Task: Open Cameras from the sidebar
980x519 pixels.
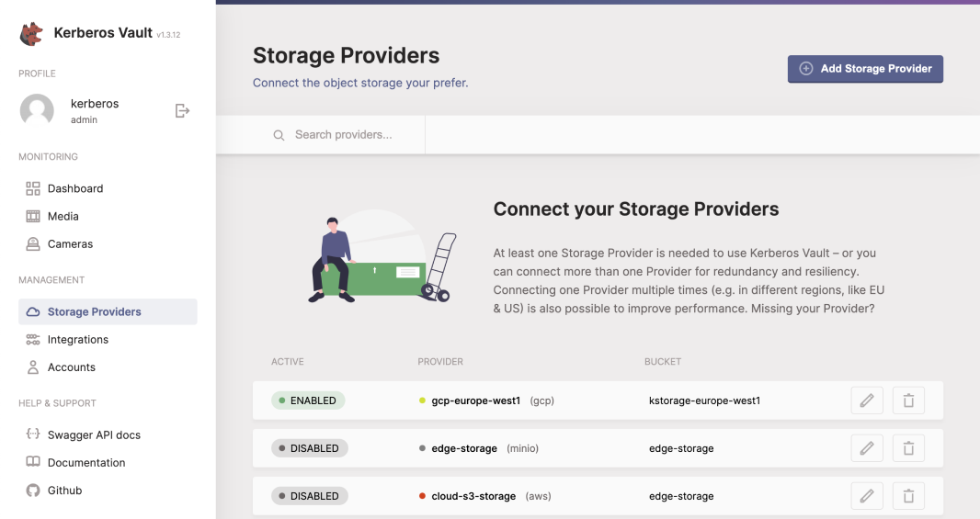Action: click(70, 244)
